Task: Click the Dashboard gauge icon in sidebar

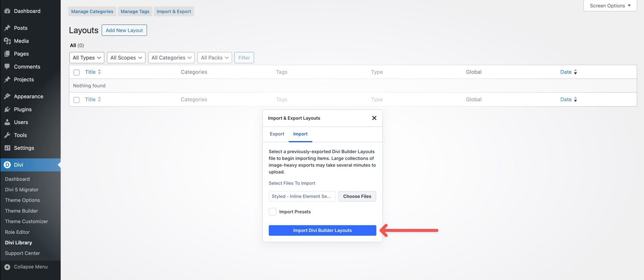Action: [x=7, y=11]
